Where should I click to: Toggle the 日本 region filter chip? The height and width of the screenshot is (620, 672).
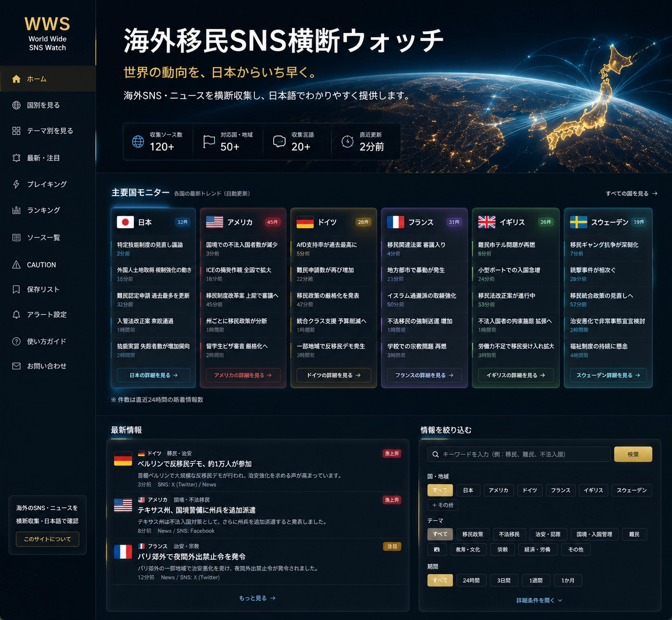(x=468, y=490)
